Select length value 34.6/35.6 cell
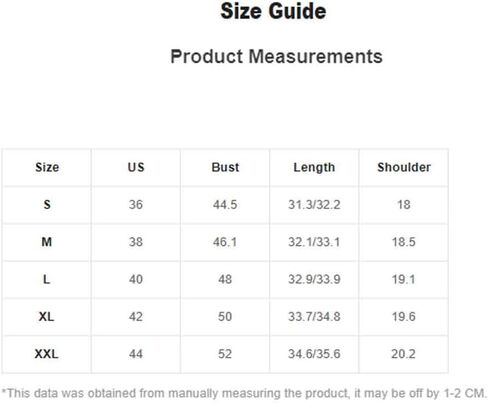Screen dimensions: 488x403 pyautogui.click(x=314, y=354)
